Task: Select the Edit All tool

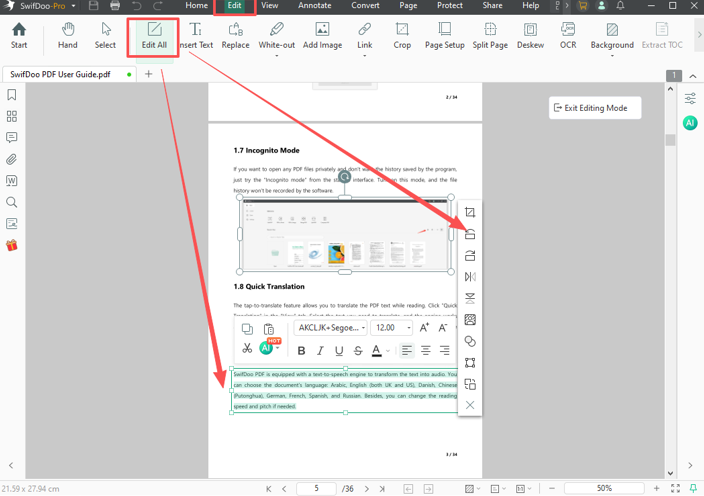Action: click(x=154, y=35)
